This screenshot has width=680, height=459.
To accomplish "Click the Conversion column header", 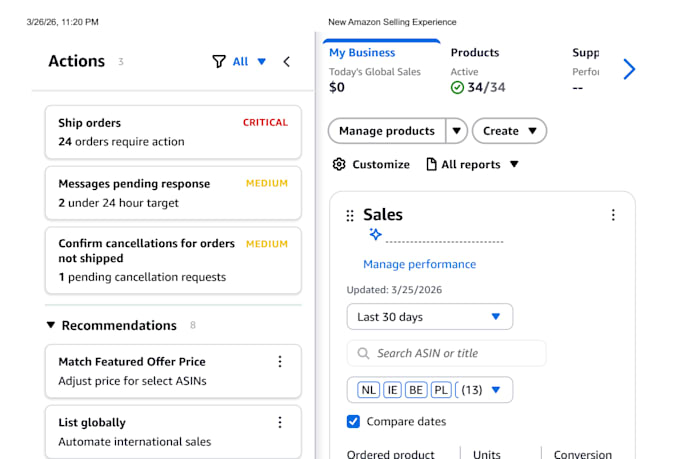I will [x=582, y=454].
